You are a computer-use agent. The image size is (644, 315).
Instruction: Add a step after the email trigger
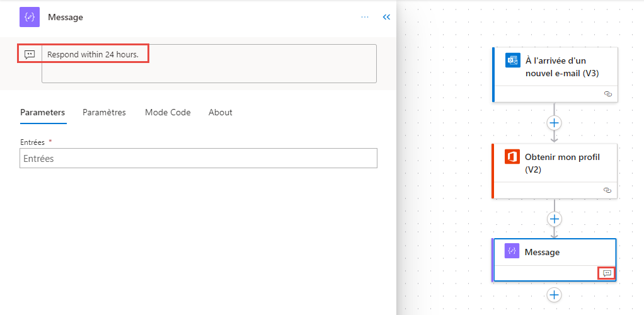555,122
